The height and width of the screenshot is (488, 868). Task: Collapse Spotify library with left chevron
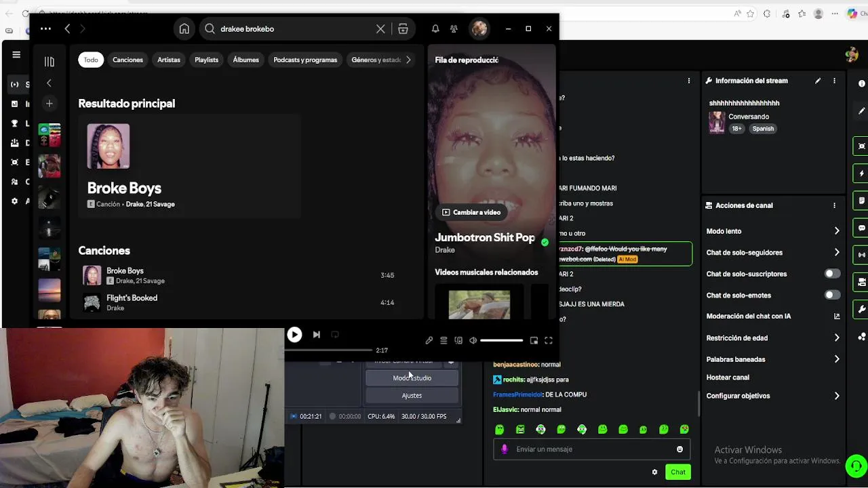point(49,83)
